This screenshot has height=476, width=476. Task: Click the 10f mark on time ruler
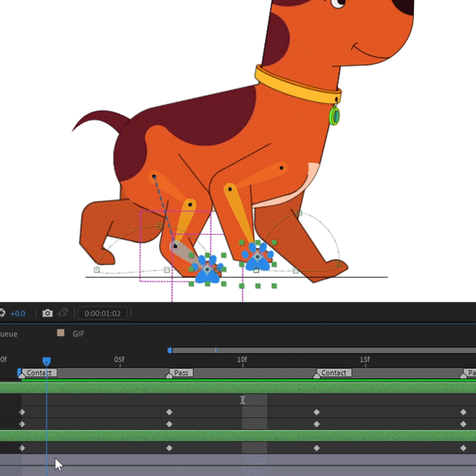242,359
